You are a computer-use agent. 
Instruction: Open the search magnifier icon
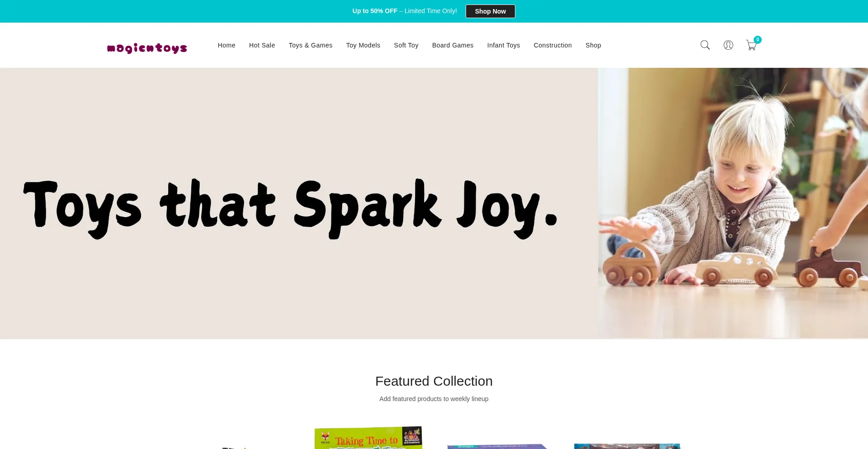[705, 45]
